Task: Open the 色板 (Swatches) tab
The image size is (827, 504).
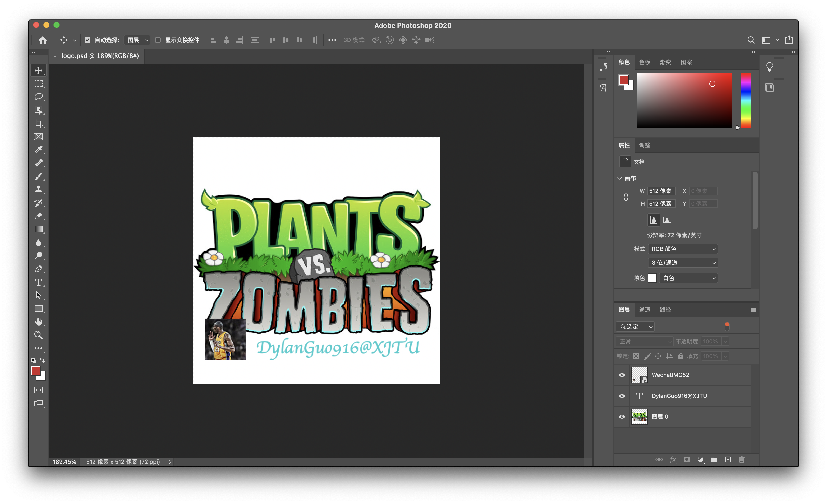Action: (644, 62)
